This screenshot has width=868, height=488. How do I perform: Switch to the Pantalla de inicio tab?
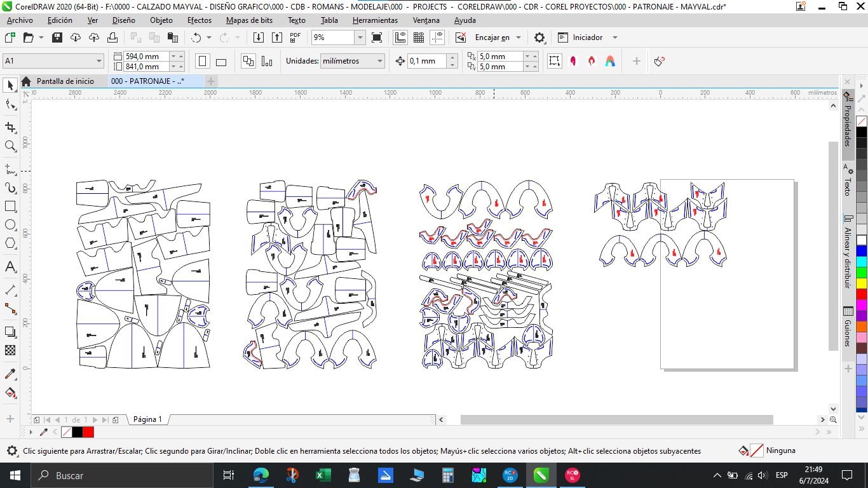tap(65, 81)
